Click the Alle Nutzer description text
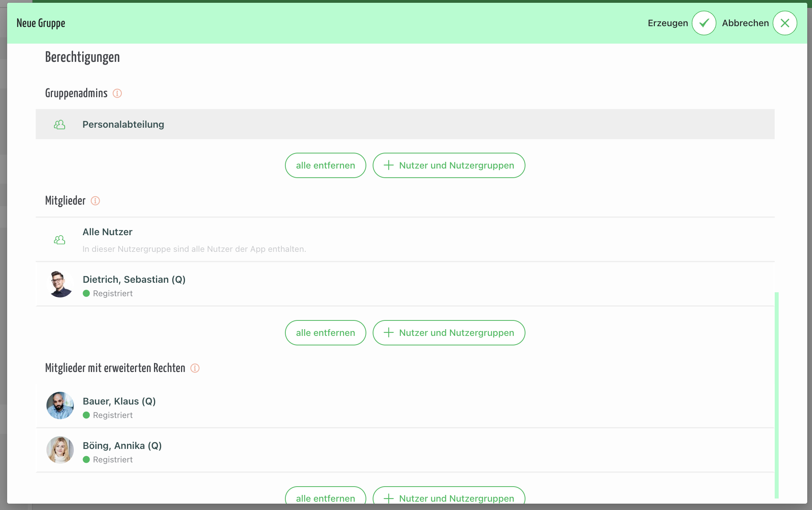 click(194, 249)
